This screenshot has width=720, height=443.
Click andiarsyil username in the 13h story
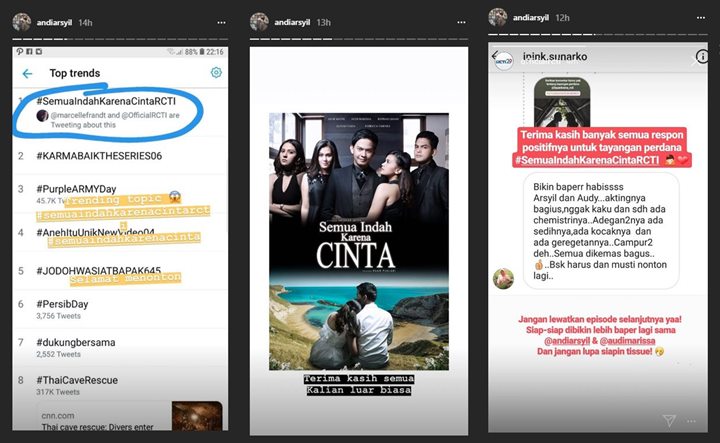[x=292, y=22]
